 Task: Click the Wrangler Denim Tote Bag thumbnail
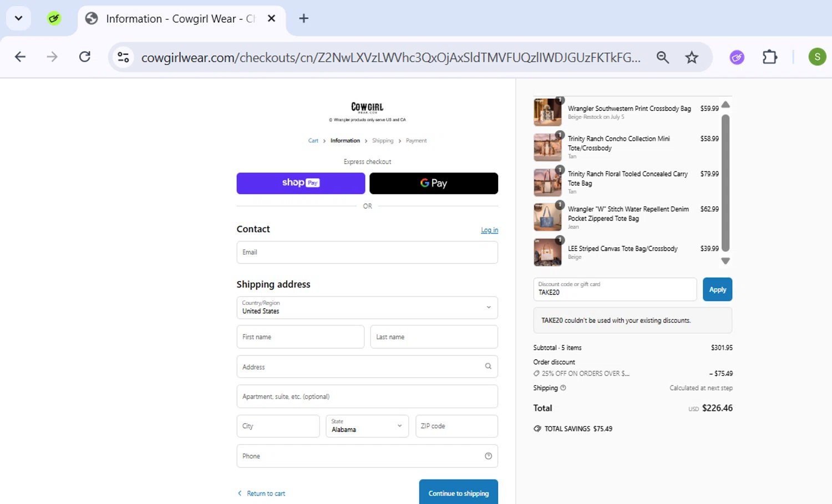pos(547,217)
